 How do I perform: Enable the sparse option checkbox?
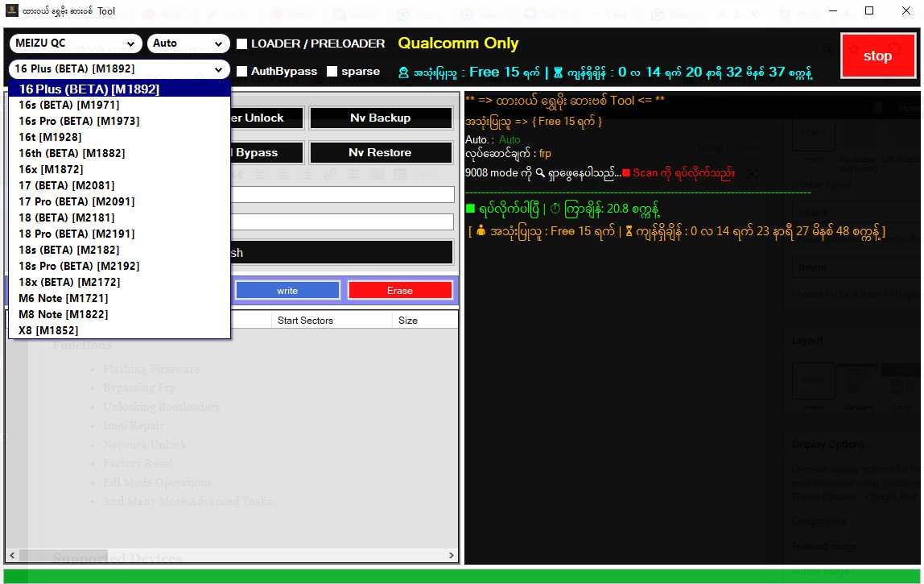pyautogui.click(x=332, y=71)
